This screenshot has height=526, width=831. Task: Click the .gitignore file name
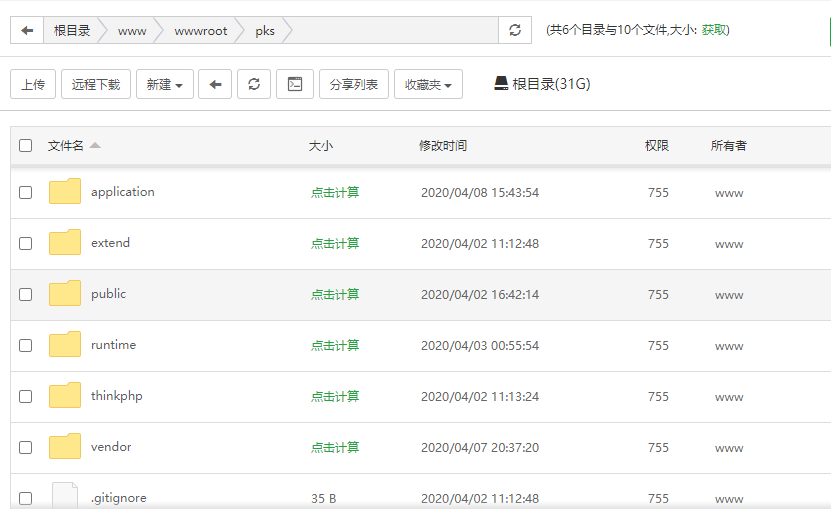click(x=119, y=498)
